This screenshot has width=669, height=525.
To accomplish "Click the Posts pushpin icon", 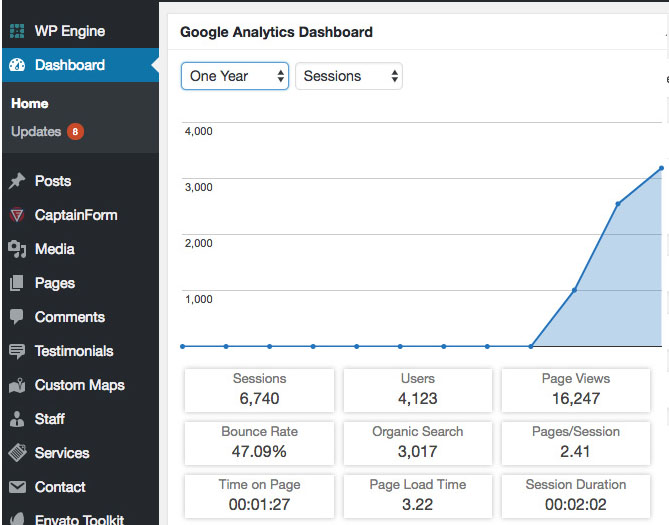I will (17, 181).
